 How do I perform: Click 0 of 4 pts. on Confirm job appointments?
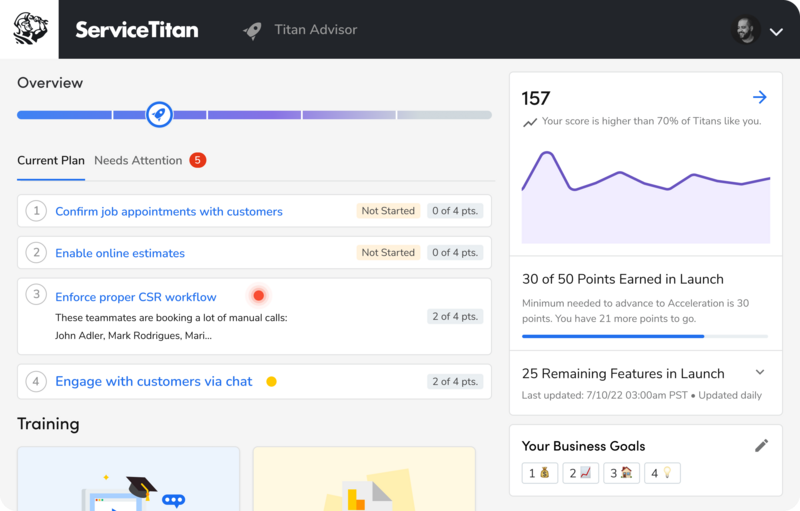point(455,211)
